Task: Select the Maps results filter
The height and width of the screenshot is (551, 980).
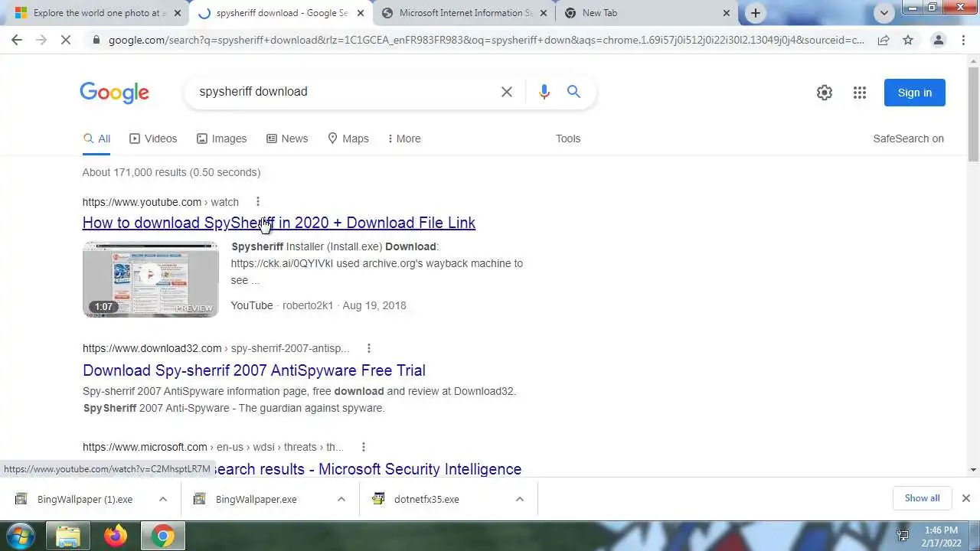Action: click(348, 139)
